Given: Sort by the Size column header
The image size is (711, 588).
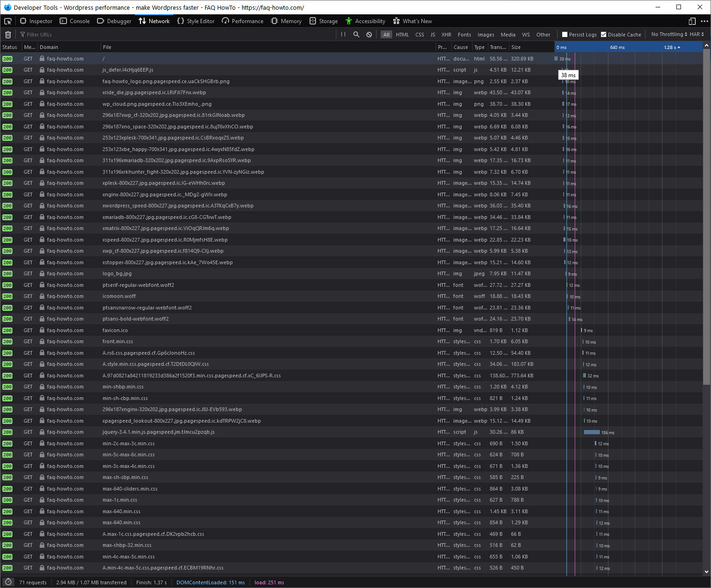Looking at the screenshot, I should coord(531,47).
